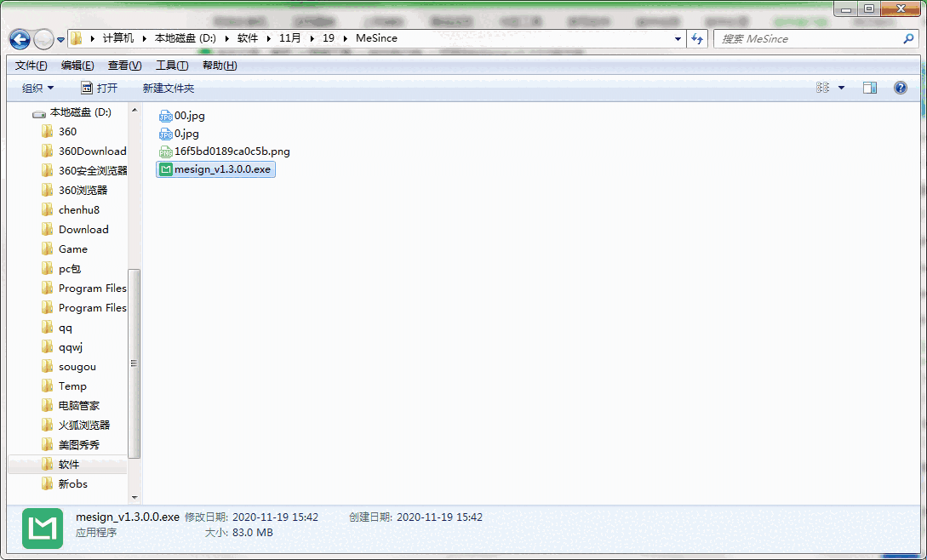Open the 电脑管家 folder in the tree

[x=78, y=406]
